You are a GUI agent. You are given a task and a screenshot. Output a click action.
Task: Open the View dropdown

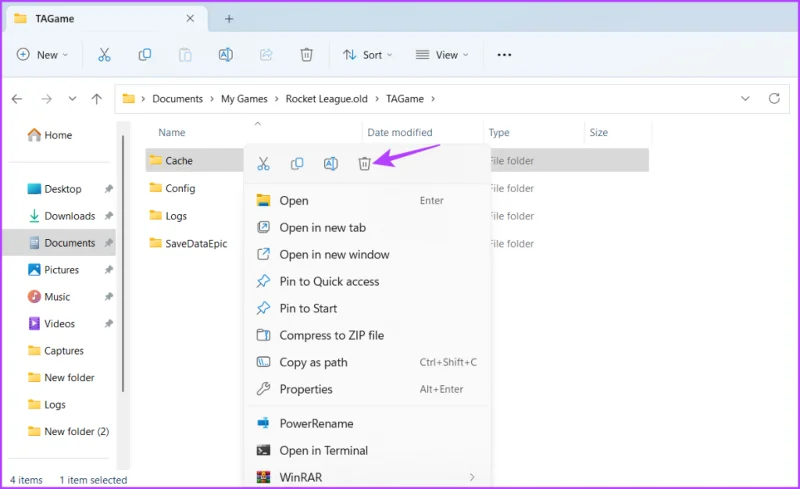click(x=442, y=55)
